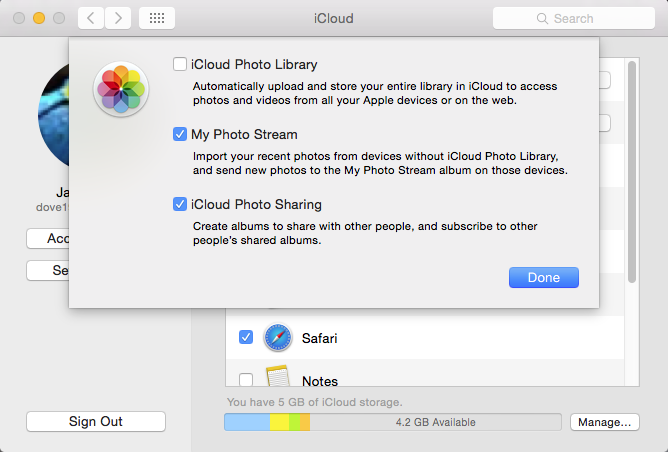Click the account profile picture
668x452 pixels.
coord(54,115)
